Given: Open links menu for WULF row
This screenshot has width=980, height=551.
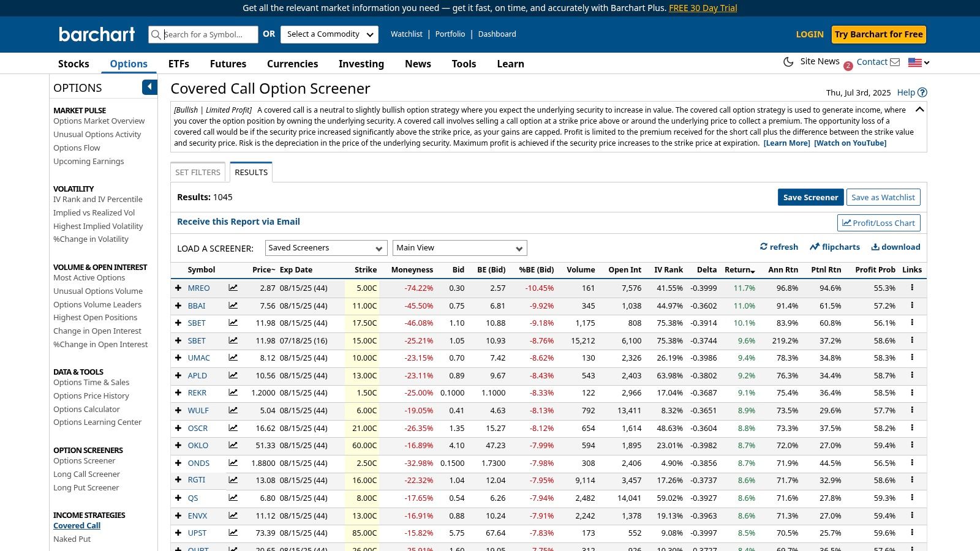Looking at the screenshot, I should click(x=911, y=410).
